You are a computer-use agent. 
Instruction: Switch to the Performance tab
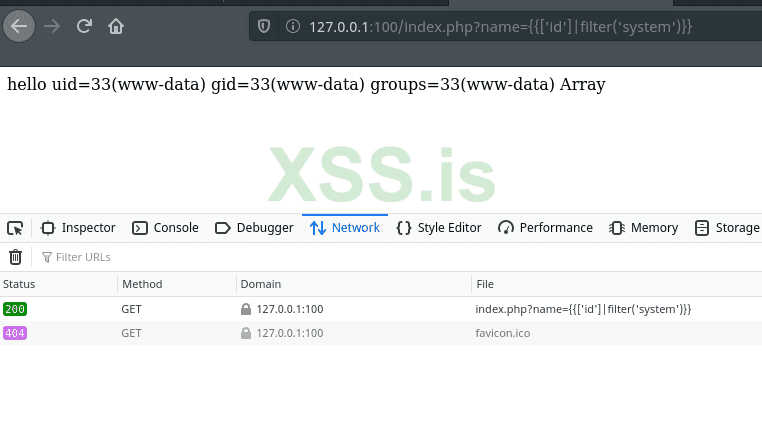point(545,228)
